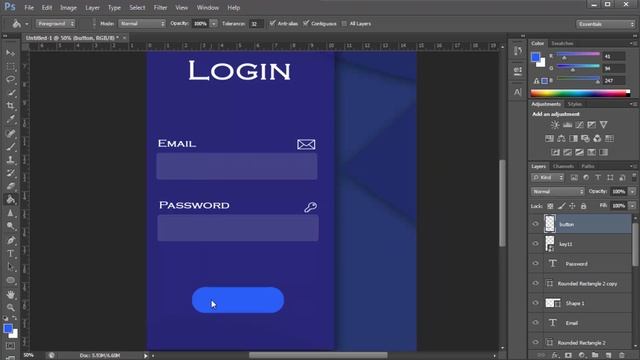Viewport: 640px width, 360px height.
Task: Open the Character panel icon
Action: 518,92
